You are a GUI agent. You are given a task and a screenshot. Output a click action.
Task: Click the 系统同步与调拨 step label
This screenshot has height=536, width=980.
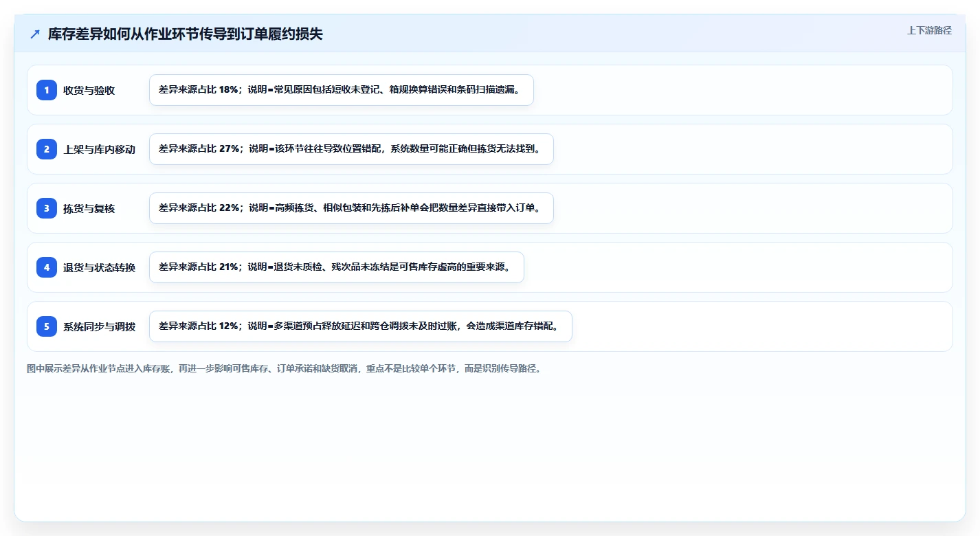coord(99,327)
